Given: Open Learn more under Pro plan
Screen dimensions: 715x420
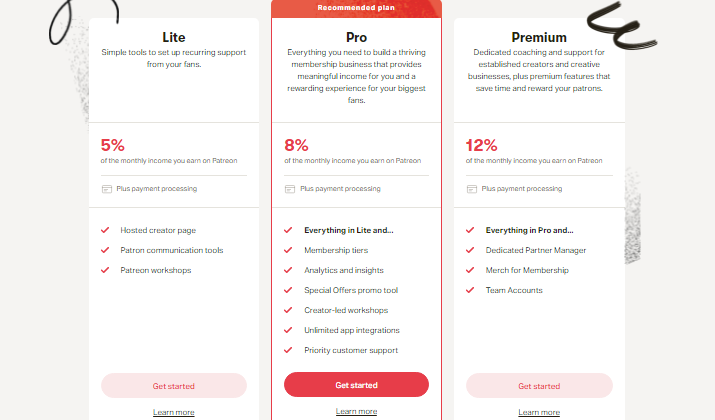Looking at the screenshot, I should coord(356,411).
